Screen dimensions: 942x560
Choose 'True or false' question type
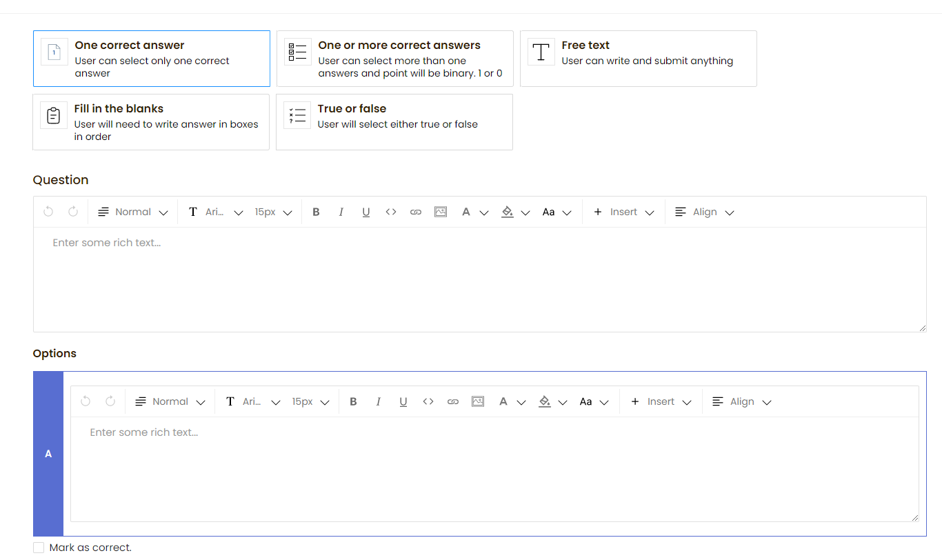click(394, 122)
